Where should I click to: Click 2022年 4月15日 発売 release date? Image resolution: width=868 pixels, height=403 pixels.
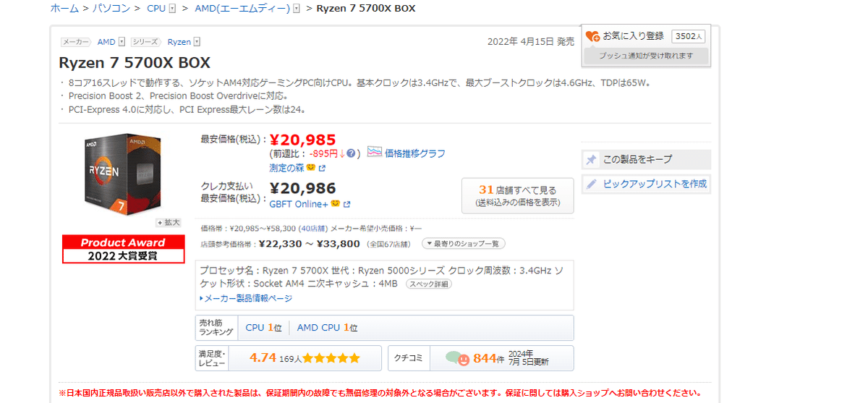[532, 42]
